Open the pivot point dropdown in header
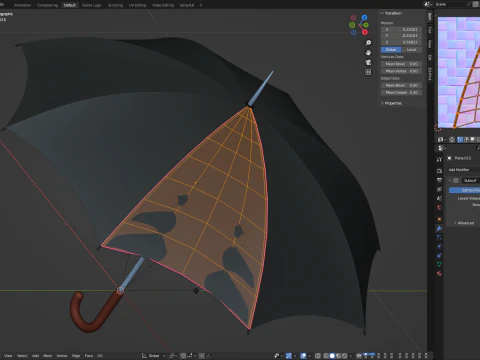480x360 pixels. (173, 356)
